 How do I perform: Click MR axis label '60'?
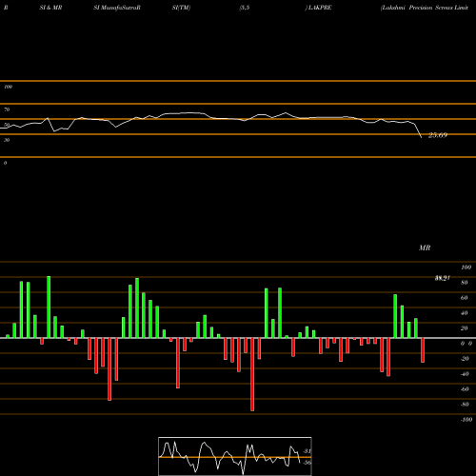tap(464, 298)
